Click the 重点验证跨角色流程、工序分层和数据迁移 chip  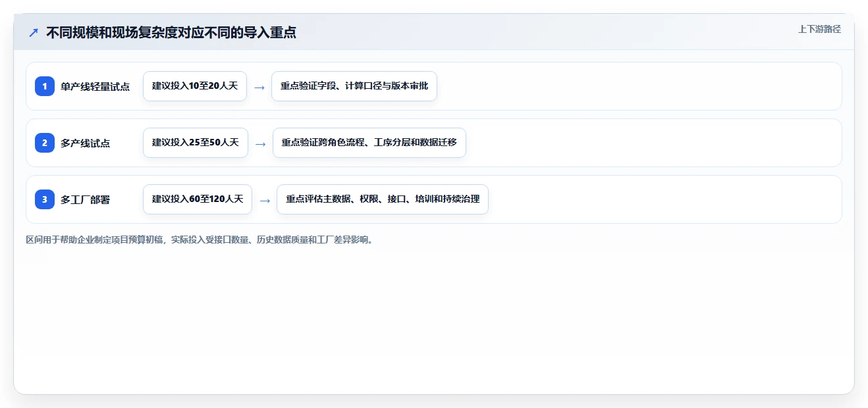pos(369,143)
